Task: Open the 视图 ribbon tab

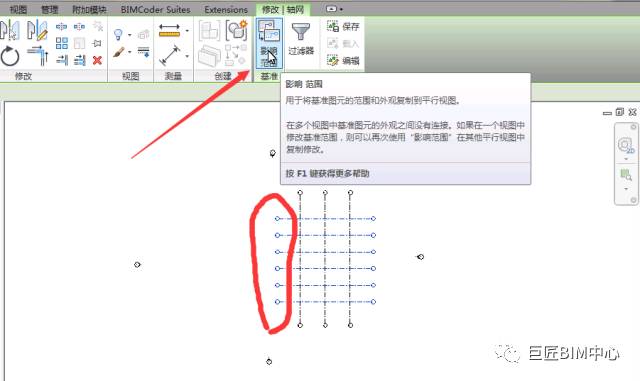Action: (x=18, y=9)
